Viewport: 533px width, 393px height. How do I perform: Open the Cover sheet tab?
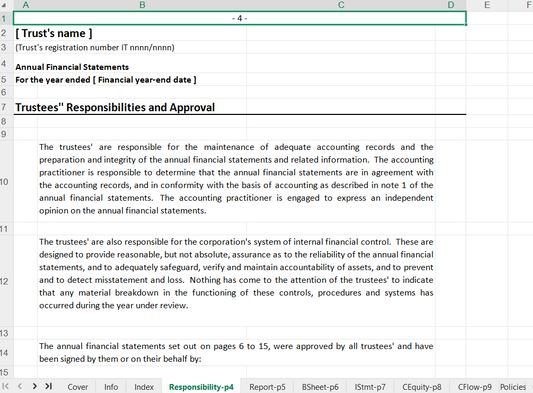click(x=78, y=387)
